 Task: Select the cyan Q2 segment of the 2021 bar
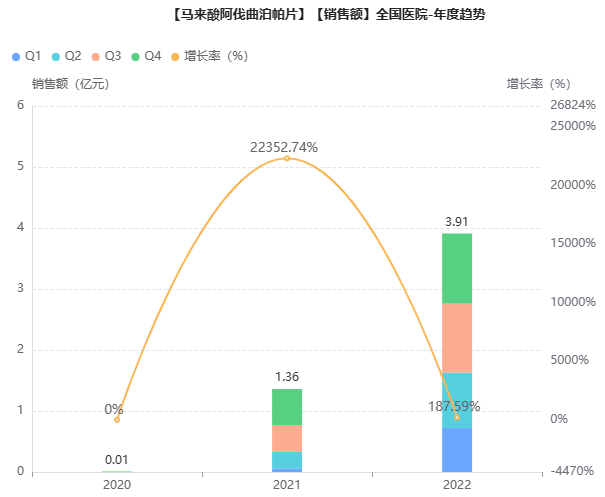[x=287, y=459]
